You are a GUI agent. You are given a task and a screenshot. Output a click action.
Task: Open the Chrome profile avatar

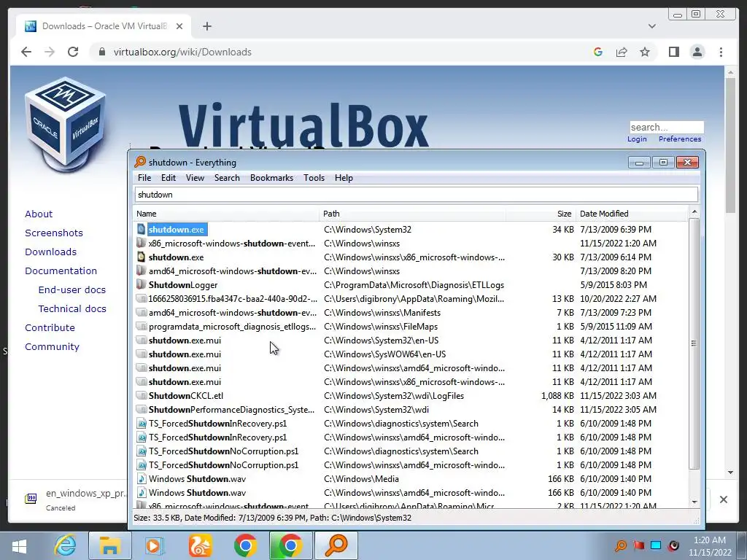(697, 52)
